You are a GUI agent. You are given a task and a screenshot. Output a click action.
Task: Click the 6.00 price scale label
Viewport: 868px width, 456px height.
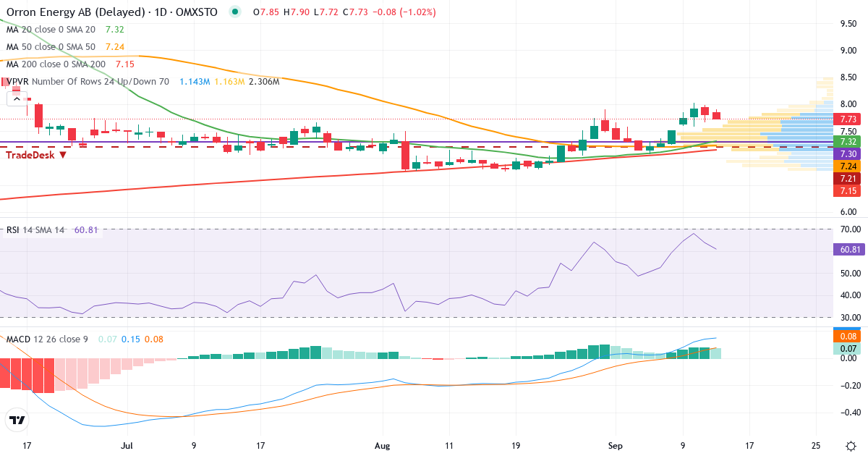click(848, 212)
